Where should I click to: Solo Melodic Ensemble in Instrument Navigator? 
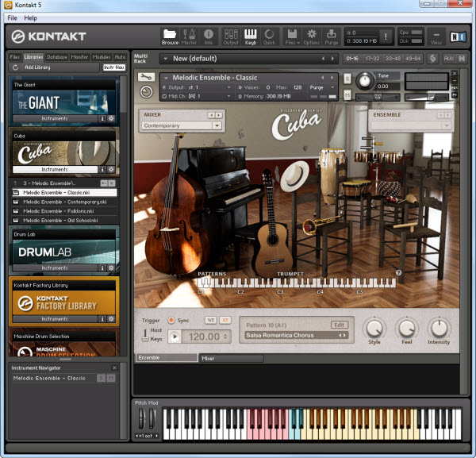pos(101,378)
